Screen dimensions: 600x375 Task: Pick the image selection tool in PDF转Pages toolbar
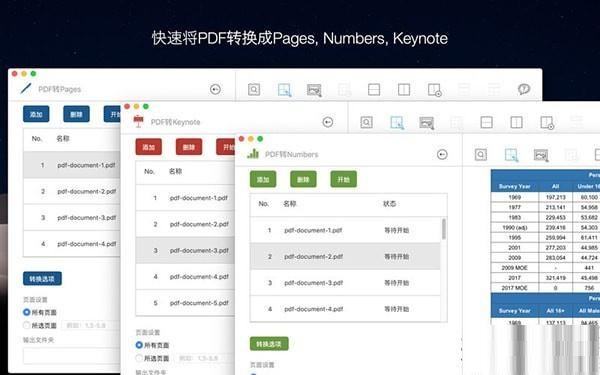click(x=314, y=90)
